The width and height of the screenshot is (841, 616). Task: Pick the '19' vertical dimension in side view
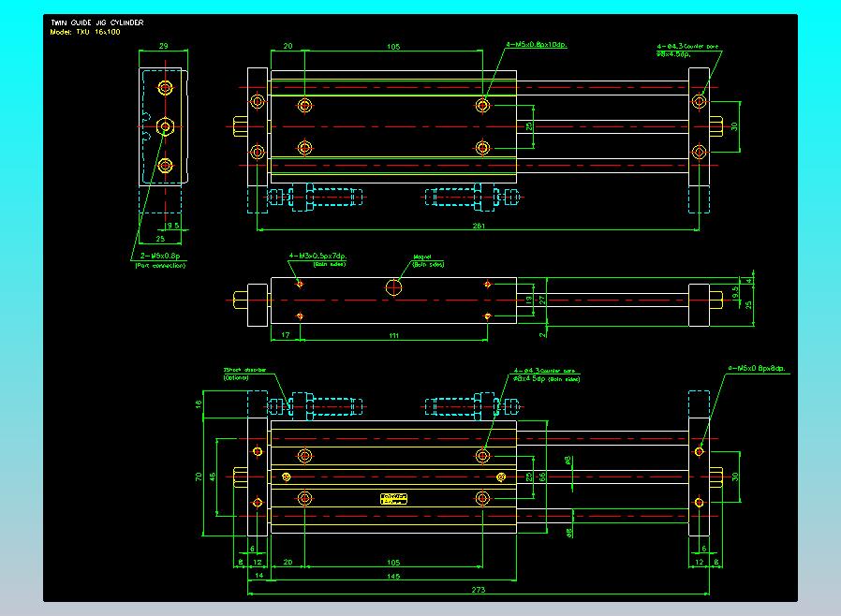coord(529,301)
